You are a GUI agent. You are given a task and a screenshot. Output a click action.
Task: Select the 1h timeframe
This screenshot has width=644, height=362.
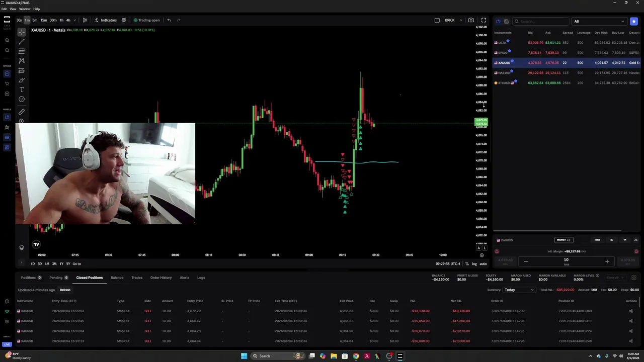(61, 20)
